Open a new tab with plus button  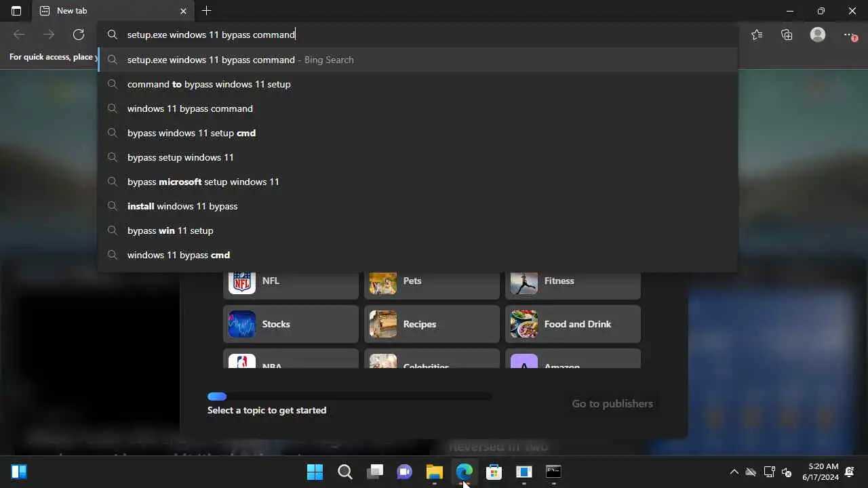click(207, 11)
